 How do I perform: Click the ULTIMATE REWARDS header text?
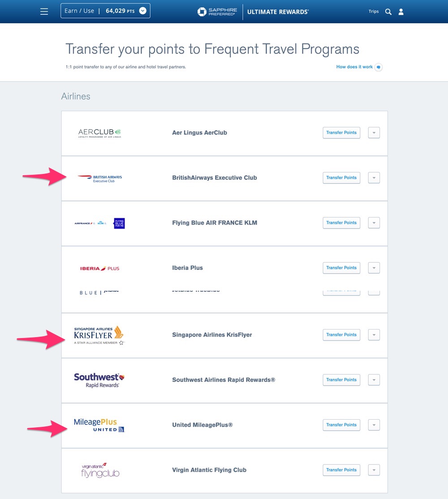277,12
